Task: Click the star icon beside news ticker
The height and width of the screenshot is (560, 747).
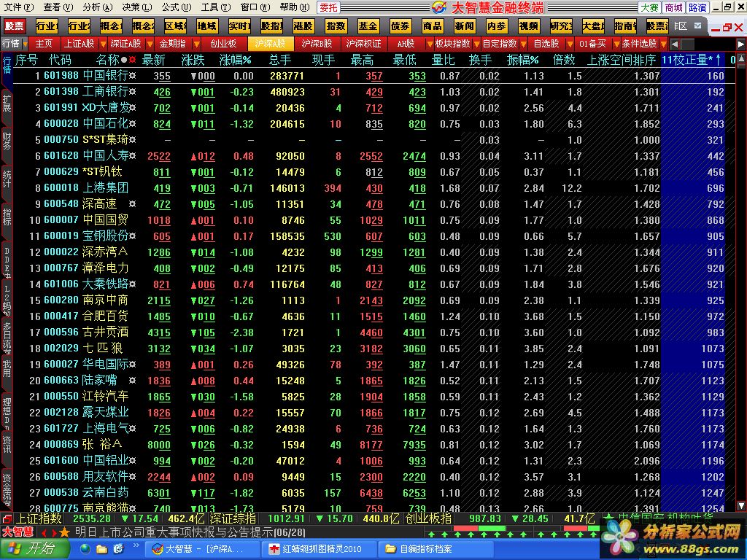Action: coord(65,532)
